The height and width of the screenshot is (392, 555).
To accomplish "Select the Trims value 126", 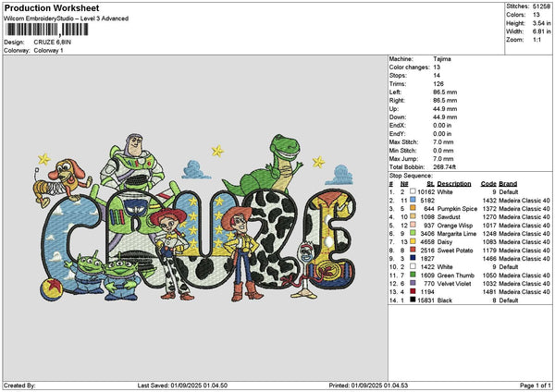I will [x=438, y=84].
